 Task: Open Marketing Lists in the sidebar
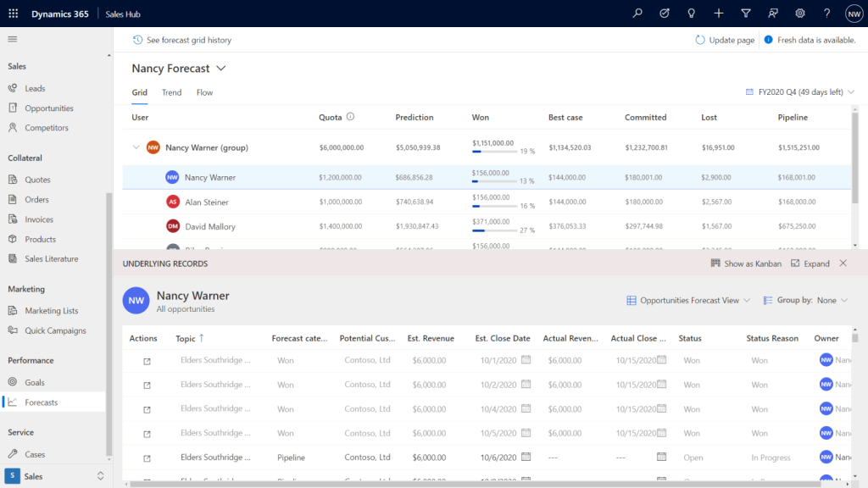click(x=53, y=311)
